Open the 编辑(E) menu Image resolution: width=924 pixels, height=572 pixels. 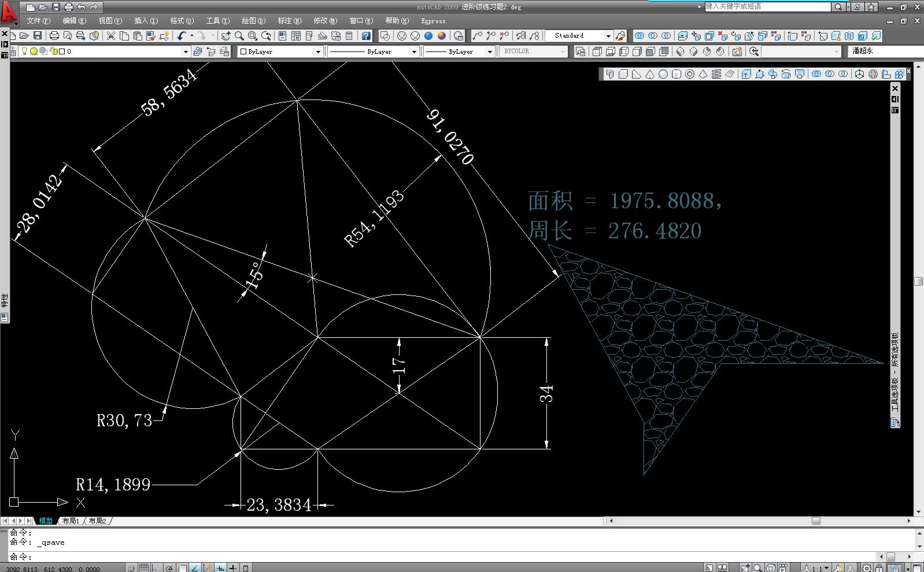pyautogui.click(x=74, y=21)
